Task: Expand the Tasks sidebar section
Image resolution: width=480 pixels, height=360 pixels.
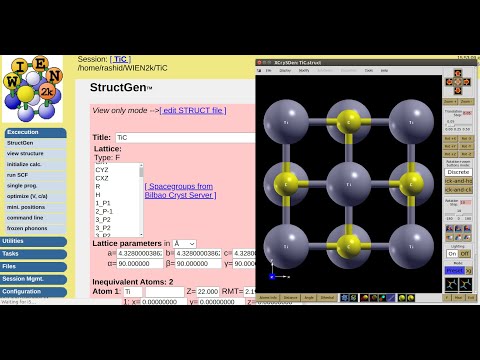Action: (33, 254)
